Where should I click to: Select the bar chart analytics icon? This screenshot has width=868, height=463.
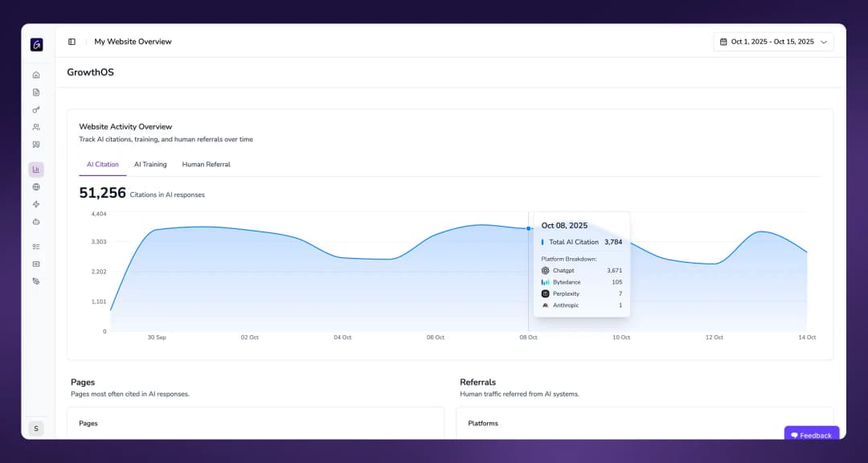pos(36,170)
